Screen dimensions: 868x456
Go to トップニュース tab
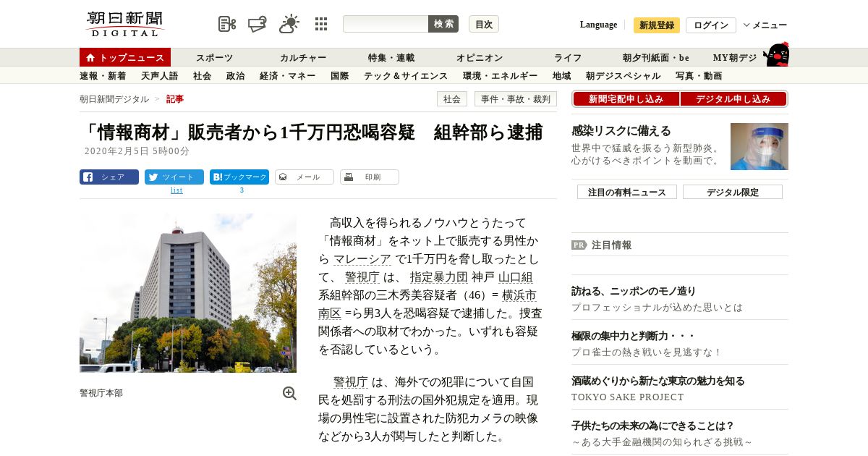pyautogui.click(x=125, y=57)
